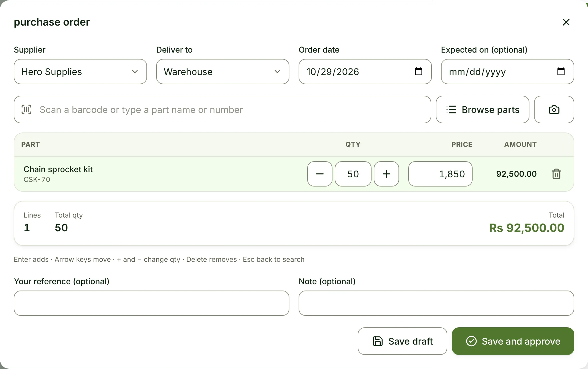Close the purchase order dialog
588x369 pixels.
click(x=566, y=22)
